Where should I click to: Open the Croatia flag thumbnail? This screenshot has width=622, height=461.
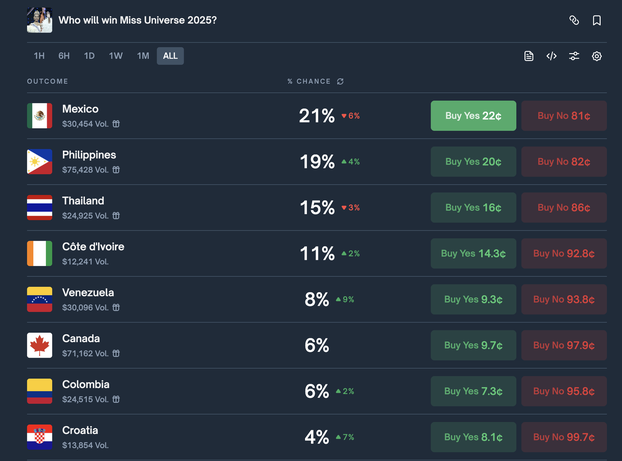coord(39,437)
